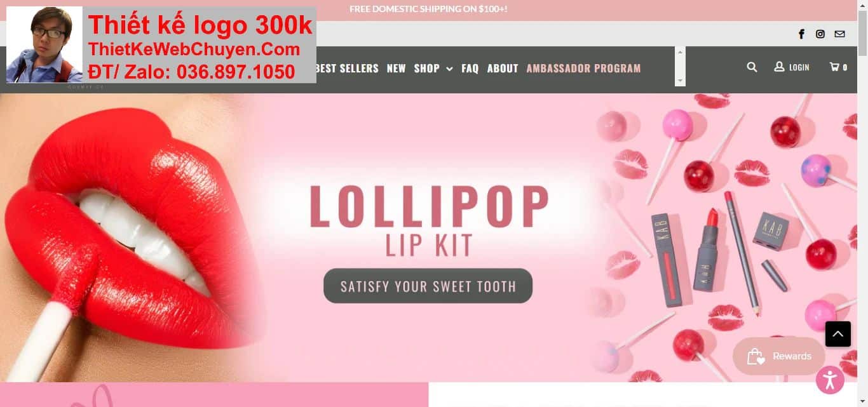Open the Facebook social icon

click(x=801, y=34)
